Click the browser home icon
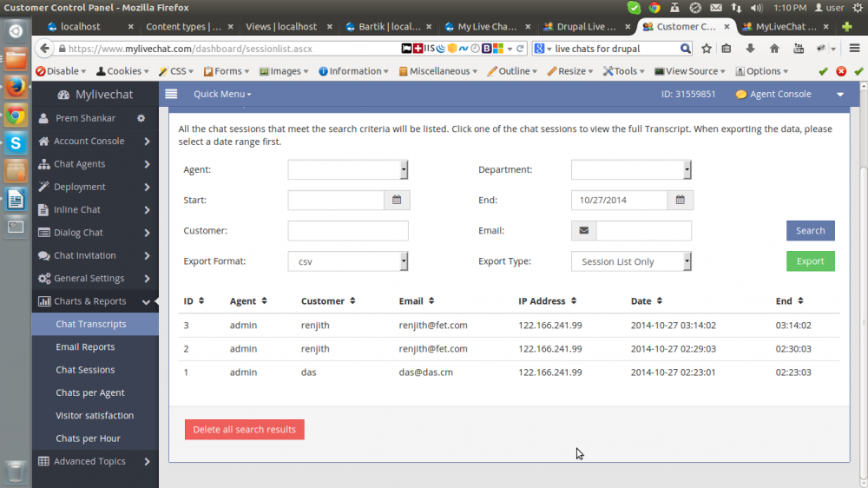 pyautogui.click(x=774, y=49)
